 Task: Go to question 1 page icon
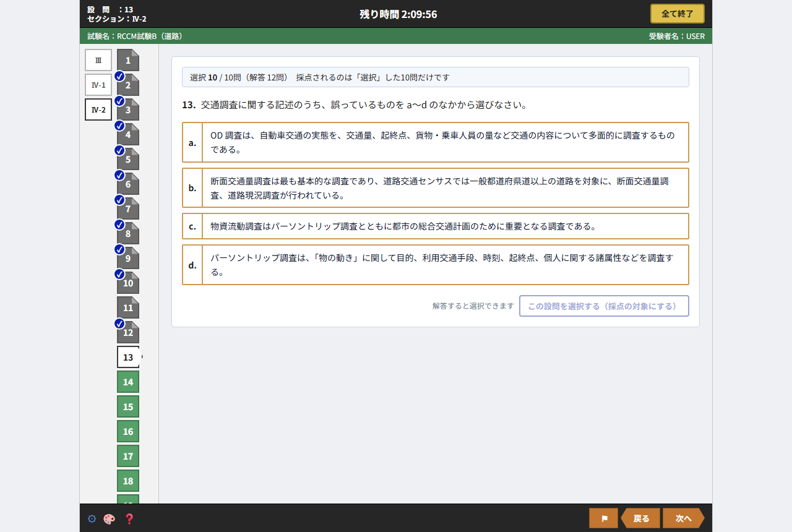tap(128, 60)
